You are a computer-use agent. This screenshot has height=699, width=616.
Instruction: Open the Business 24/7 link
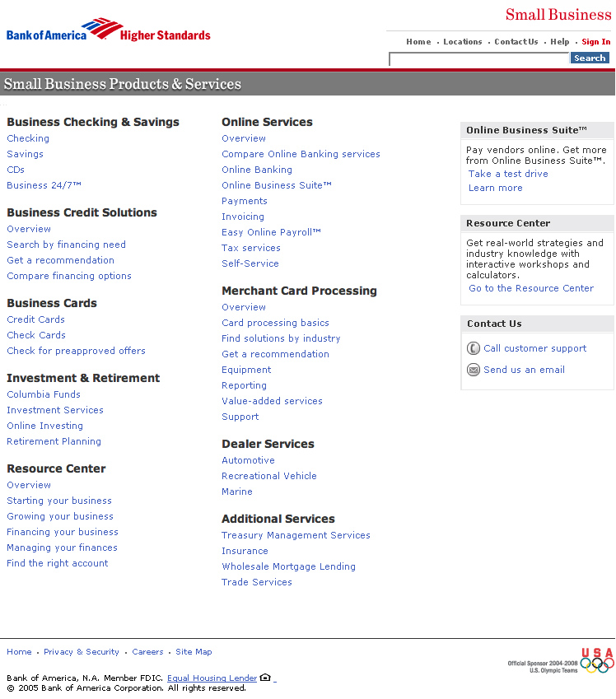coord(44,185)
